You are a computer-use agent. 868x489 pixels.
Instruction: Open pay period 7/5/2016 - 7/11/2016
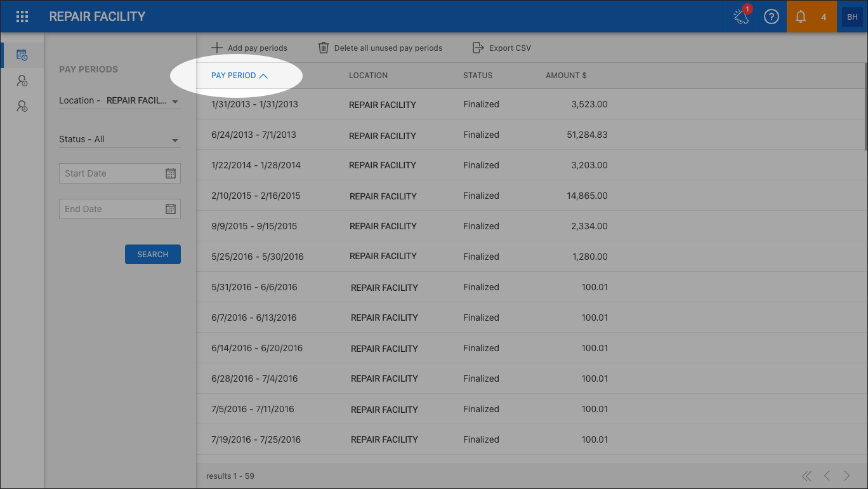click(253, 409)
